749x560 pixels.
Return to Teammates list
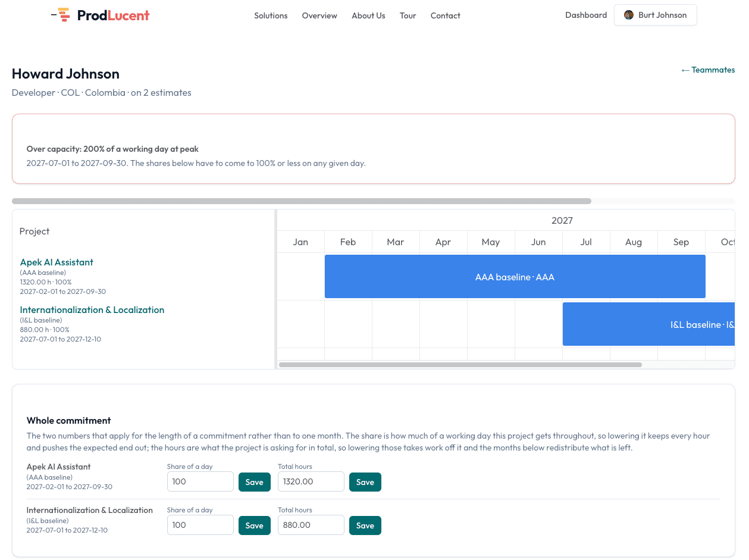(x=708, y=70)
